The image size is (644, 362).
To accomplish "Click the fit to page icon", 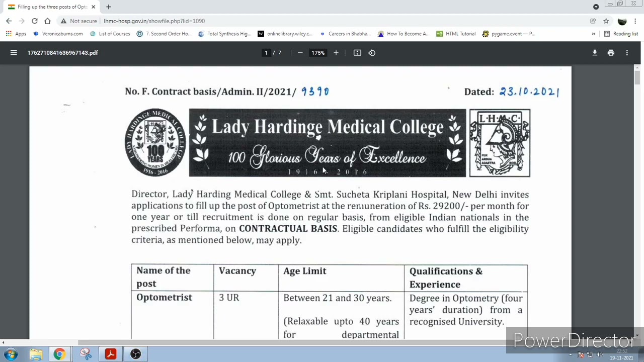I will [x=357, y=53].
